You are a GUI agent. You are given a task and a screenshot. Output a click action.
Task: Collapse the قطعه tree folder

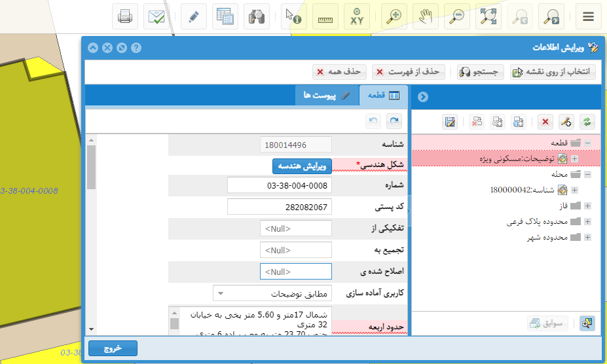587,143
